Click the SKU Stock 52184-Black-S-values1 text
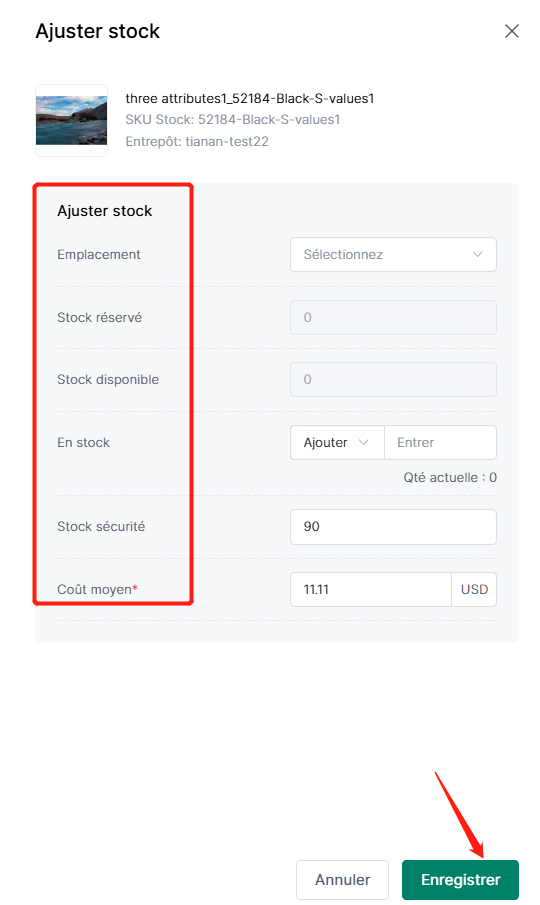This screenshot has height=905, width=540. pos(233,119)
